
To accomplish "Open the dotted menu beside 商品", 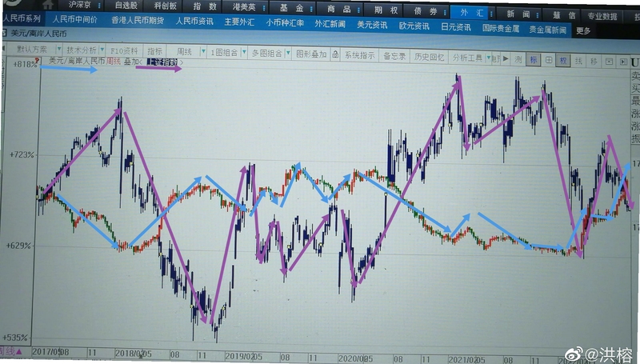I will (x=358, y=10).
